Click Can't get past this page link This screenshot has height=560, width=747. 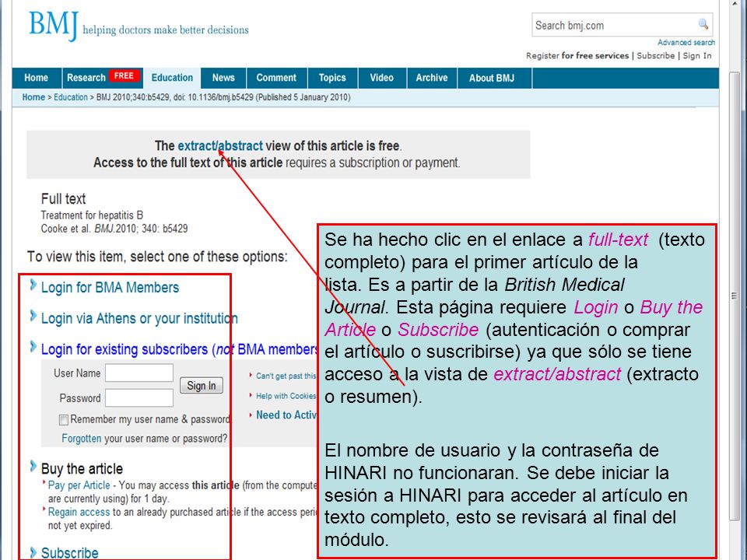point(286,376)
